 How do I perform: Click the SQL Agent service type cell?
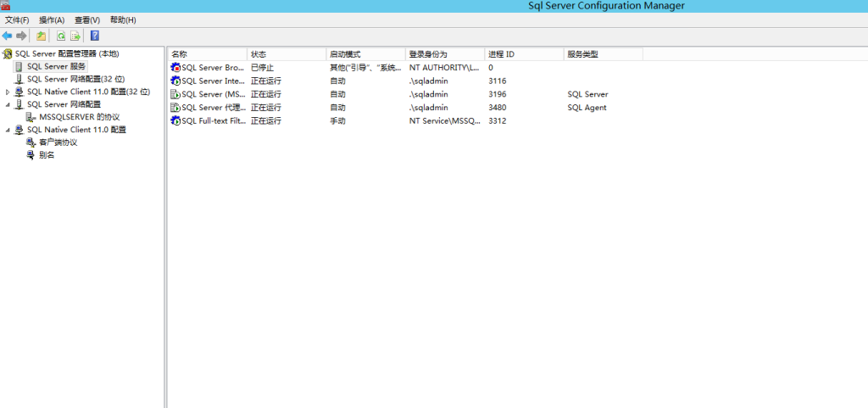(587, 108)
